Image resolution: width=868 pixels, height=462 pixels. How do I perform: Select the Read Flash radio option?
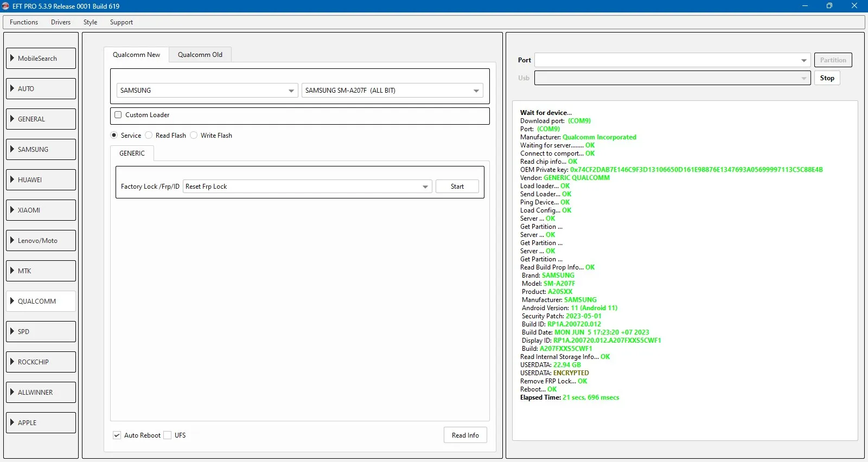149,136
